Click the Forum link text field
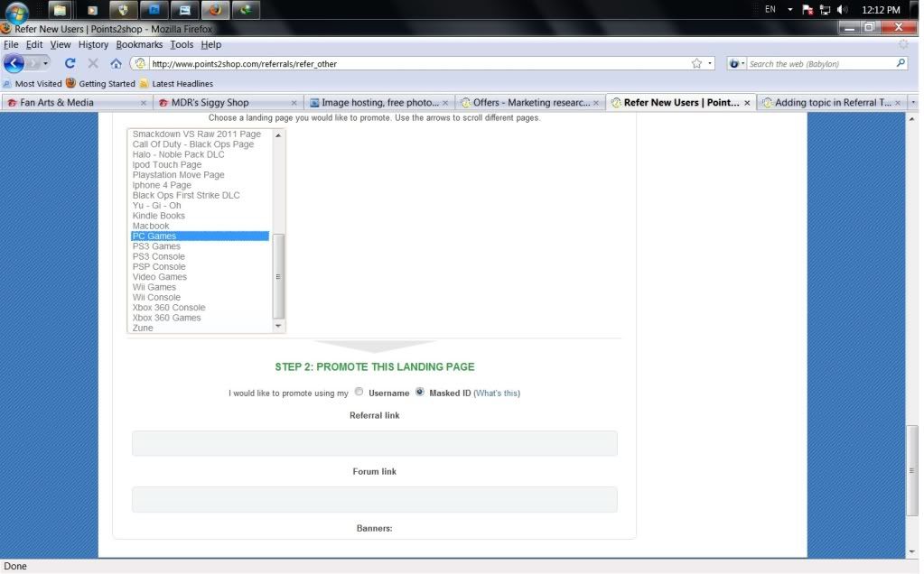The image size is (924, 574). [375, 500]
